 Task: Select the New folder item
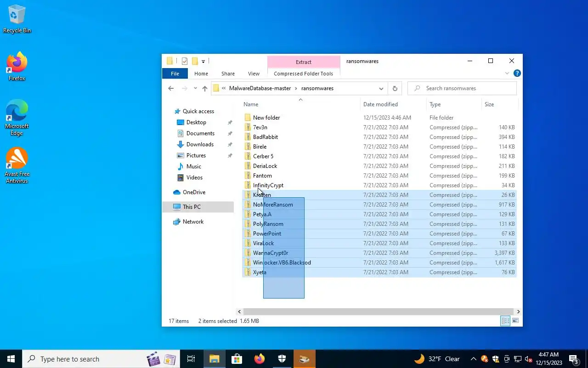click(x=266, y=118)
